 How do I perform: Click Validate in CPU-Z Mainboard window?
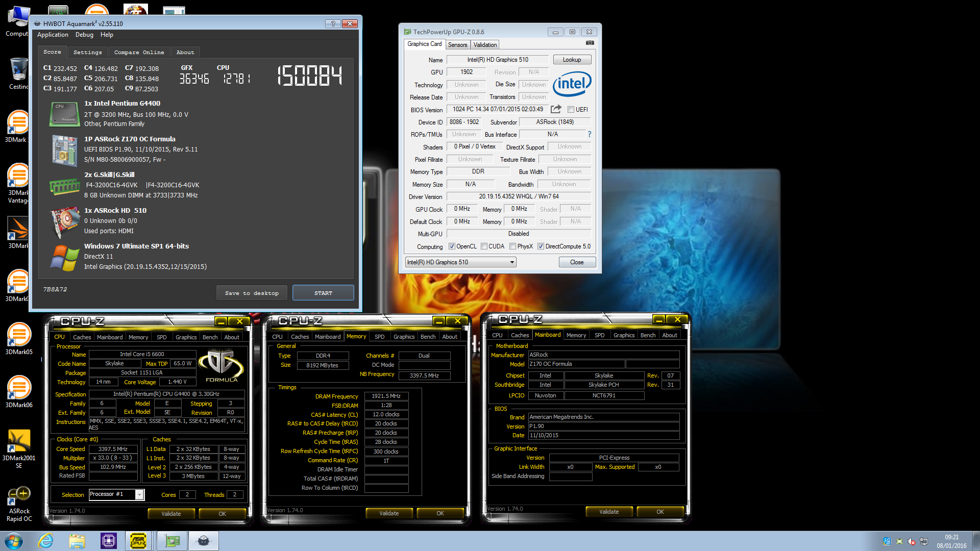click(609, 512)
